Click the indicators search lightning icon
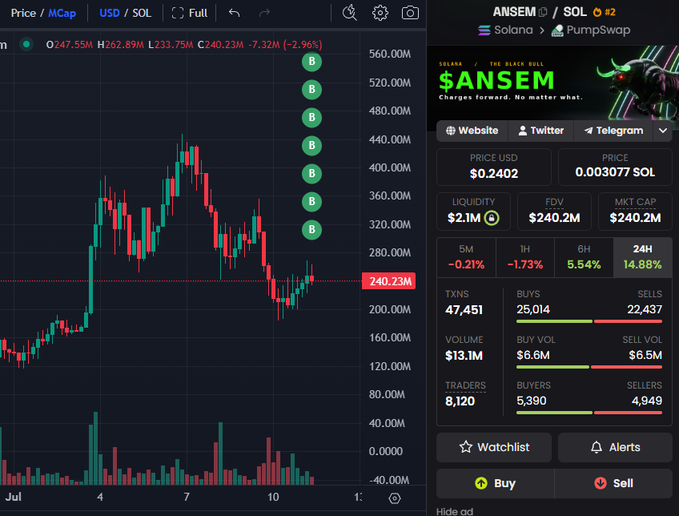Screen dimensions: 679x516 pos(349,13)
